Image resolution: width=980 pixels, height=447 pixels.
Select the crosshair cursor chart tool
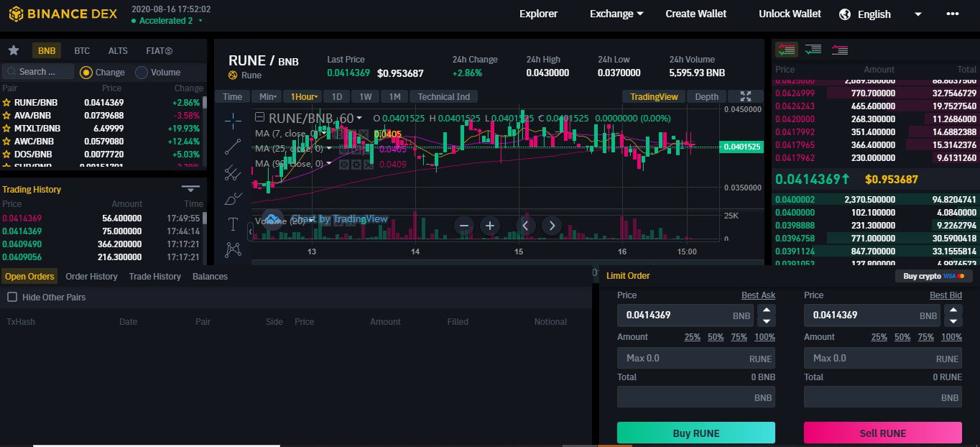[233, 121]
